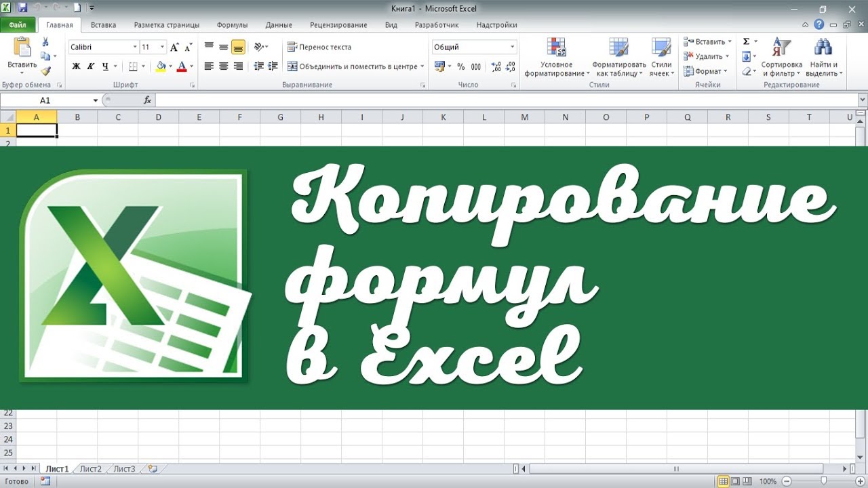Switch to the Формулы tab

pos(232,25)
